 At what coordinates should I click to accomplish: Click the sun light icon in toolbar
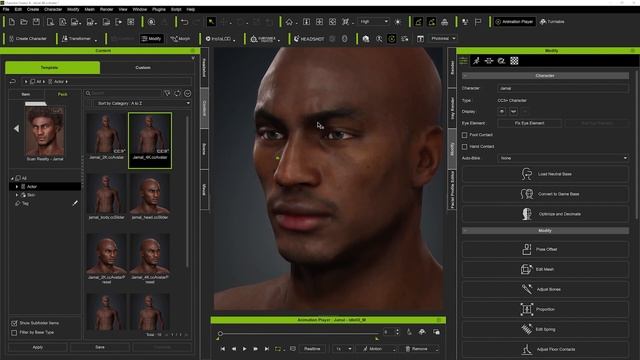[398, 22]
